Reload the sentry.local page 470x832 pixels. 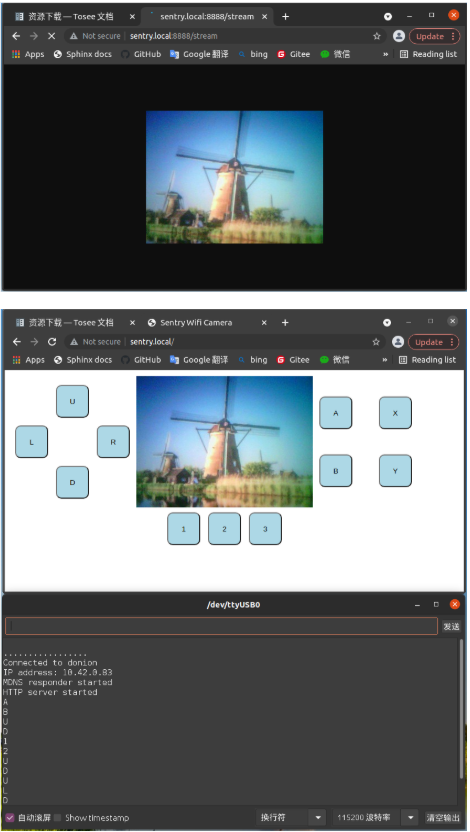(x=51, y=342)
